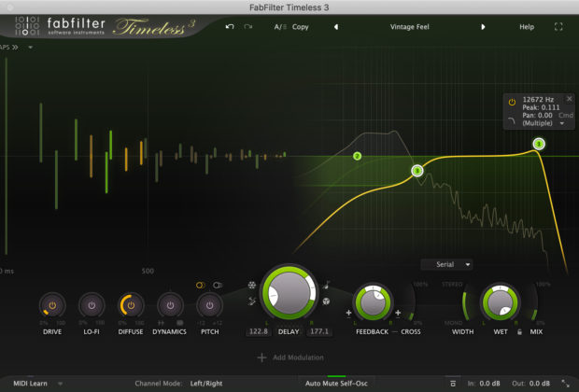Toggle the Dynamics effect power button
Image resolution: width=579 pixels, height=392 pixels.
[170, 305]
